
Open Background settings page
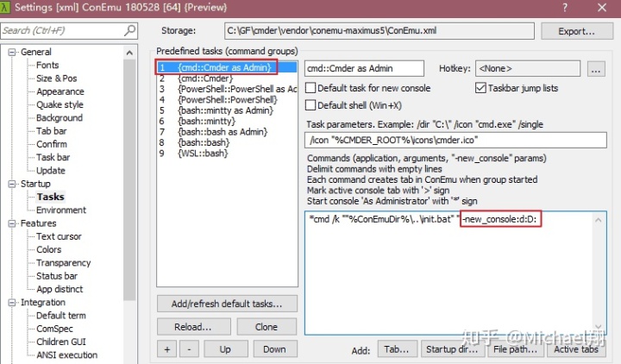click(60, 117)
